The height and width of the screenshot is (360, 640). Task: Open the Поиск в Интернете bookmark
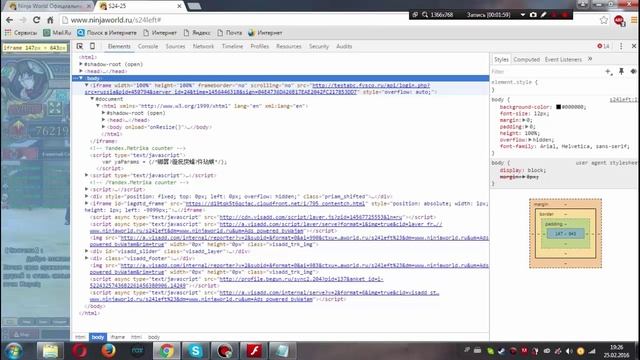click(107, 33)
